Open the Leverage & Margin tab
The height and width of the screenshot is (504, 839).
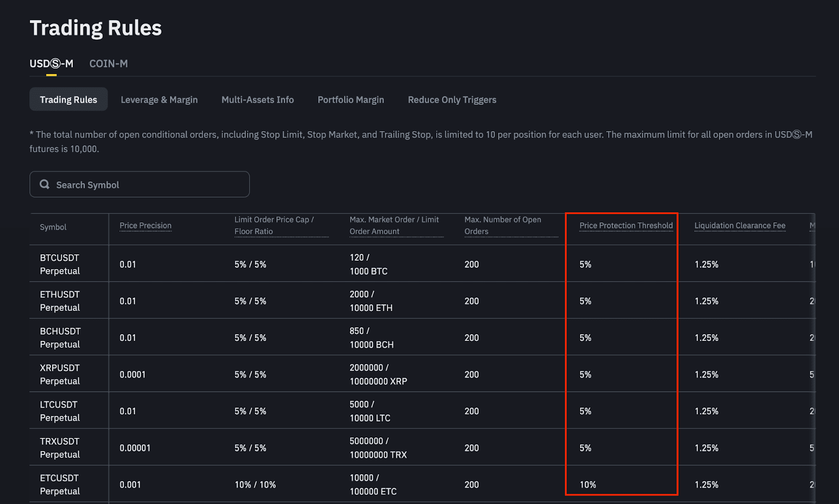click(x=159, y=100)
